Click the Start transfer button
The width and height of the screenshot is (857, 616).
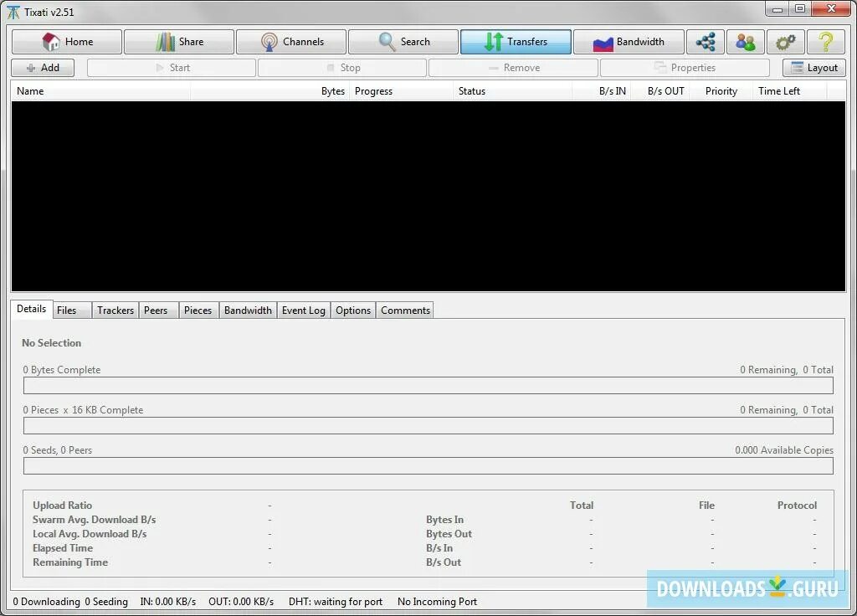(x=172, y=68)
